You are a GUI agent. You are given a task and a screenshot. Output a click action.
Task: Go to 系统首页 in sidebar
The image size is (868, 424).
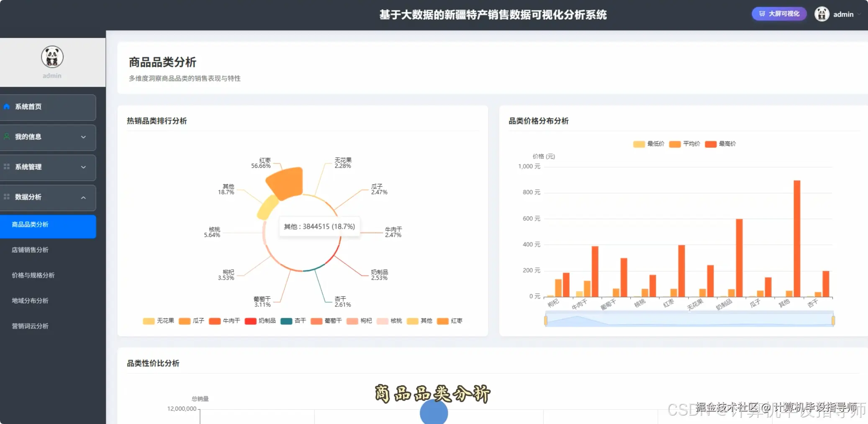coord(48,107)
